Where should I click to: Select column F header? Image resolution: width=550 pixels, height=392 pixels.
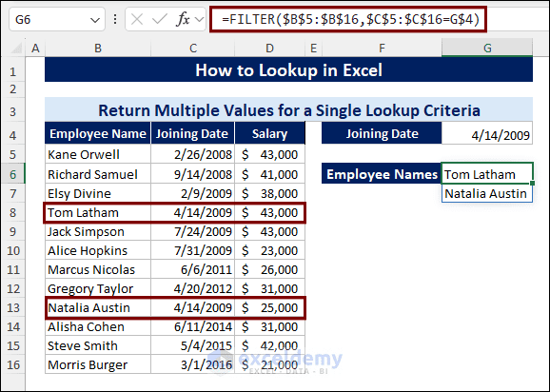[x=382, y=48]
